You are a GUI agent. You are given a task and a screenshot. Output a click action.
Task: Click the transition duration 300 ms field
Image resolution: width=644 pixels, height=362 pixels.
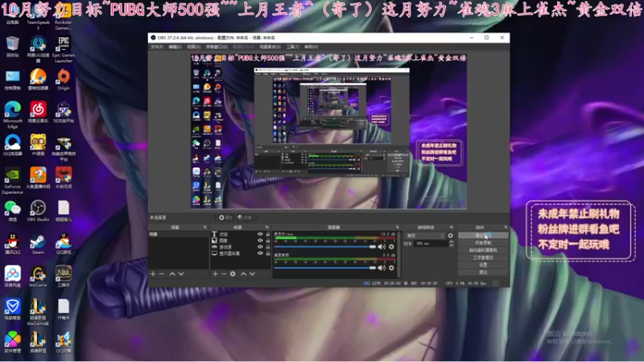click(431, 244)
